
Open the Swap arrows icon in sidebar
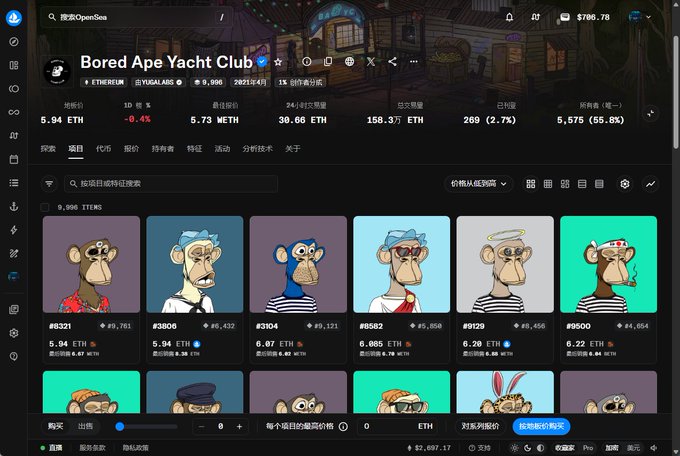tap(14, 136)
